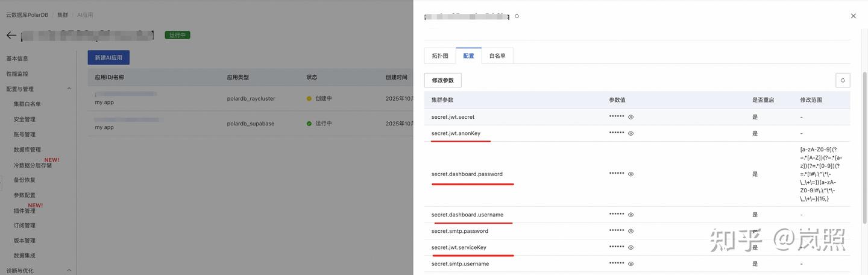Select 集群白名单 in the sidebar
The height and width of the screenshot is (275, 868).
point(27,104)
